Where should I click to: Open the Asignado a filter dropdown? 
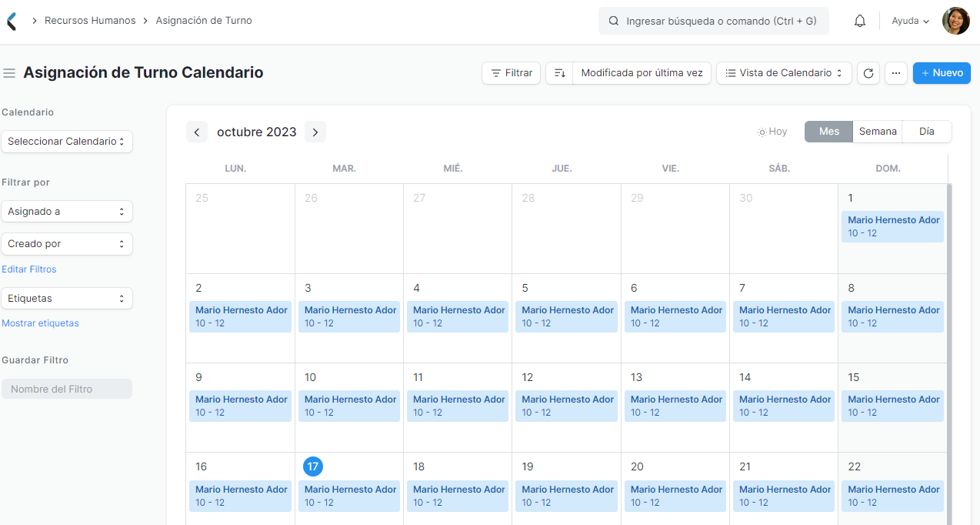[67, 211]
